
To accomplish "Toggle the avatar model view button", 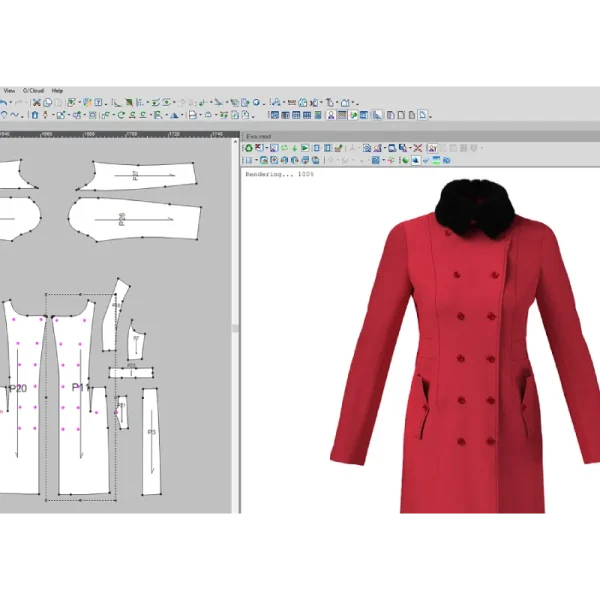I will pyautogui.click(x=331, y=115).
